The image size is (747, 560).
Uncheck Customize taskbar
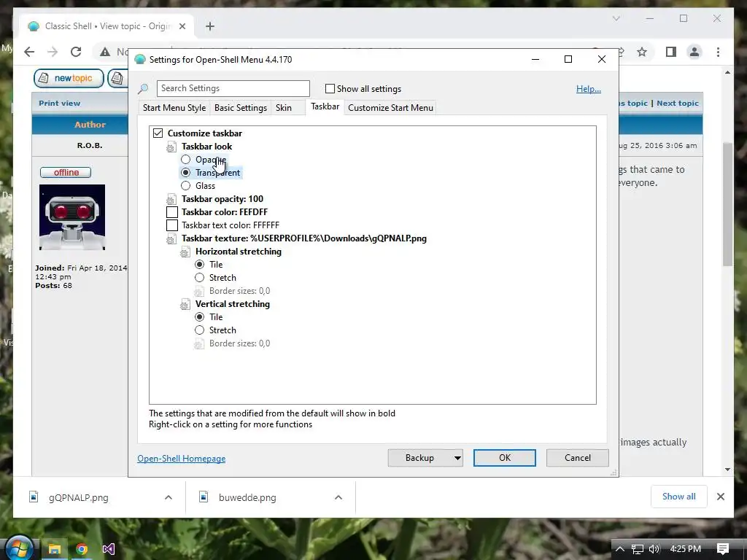[158, 133]
